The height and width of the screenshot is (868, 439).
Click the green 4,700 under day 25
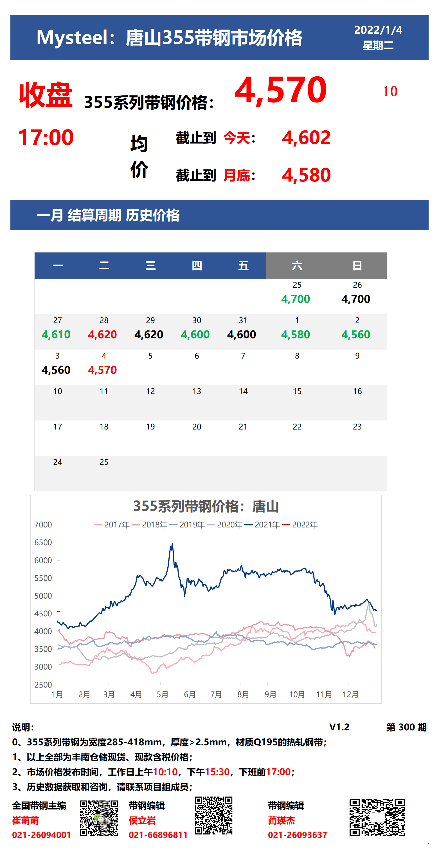pos(296,299)
